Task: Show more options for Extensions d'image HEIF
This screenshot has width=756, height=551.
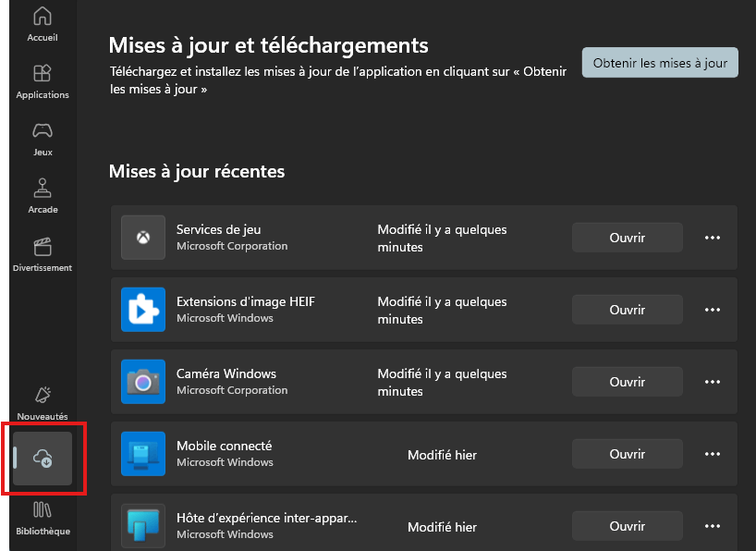Action: tap(713, 310)
